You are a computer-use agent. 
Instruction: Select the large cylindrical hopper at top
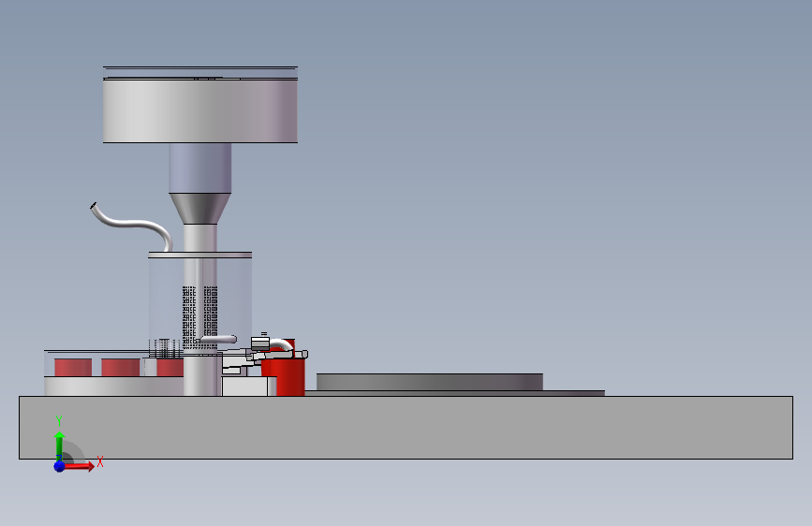coord(199,110)
